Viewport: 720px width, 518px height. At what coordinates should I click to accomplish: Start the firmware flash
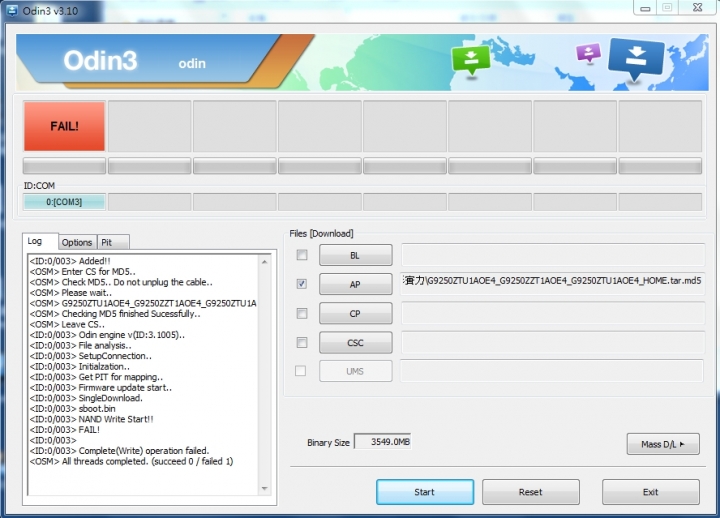coord(425,492)
